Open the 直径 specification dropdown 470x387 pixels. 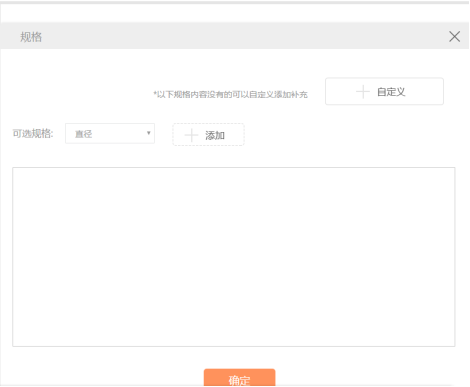[110, 133]
